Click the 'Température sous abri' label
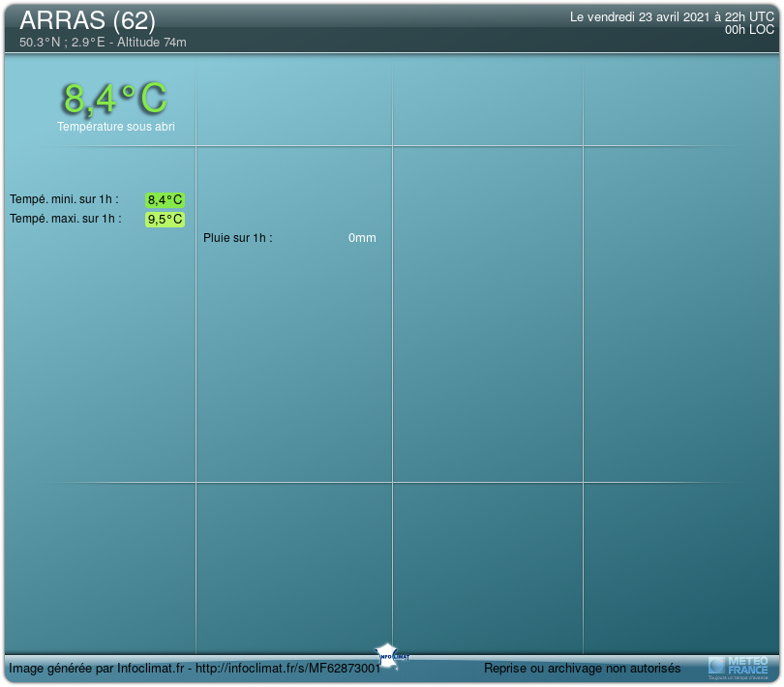The image size is (784, 687). 115,127
